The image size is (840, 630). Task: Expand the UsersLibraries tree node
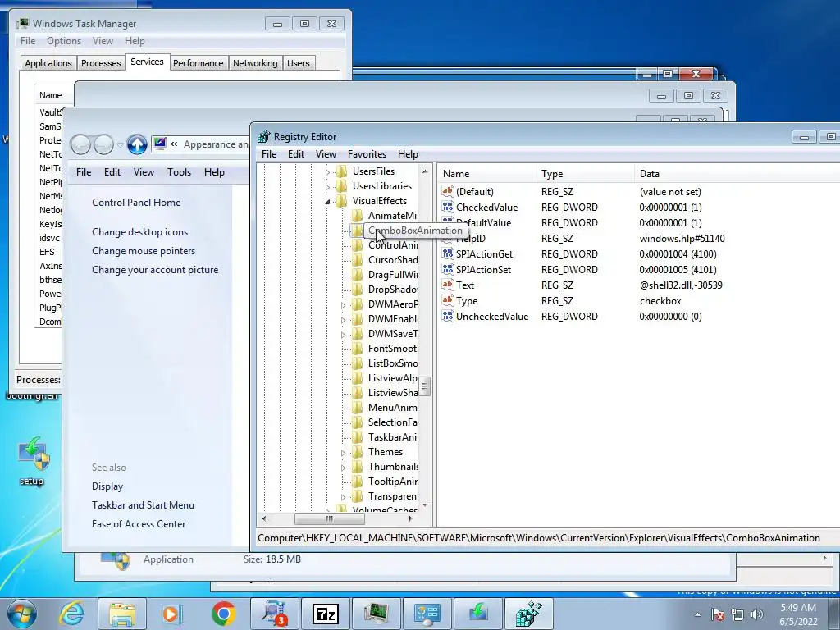pyautogui.click(x=327, y=187)
